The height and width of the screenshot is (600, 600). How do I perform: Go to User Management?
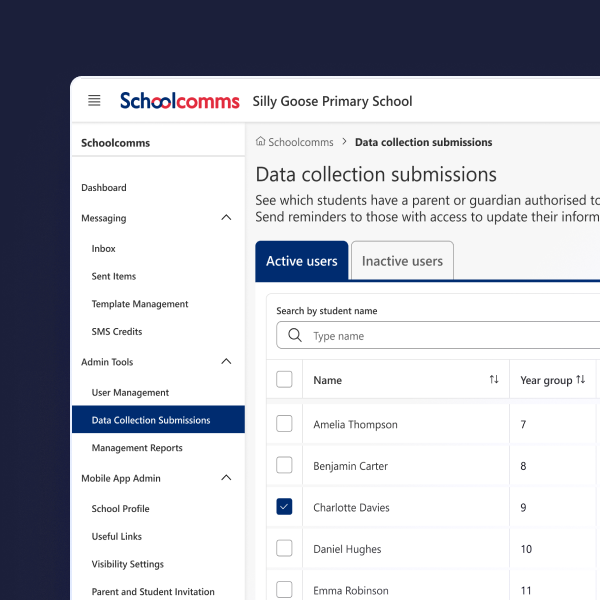click(x=130, y=393)
